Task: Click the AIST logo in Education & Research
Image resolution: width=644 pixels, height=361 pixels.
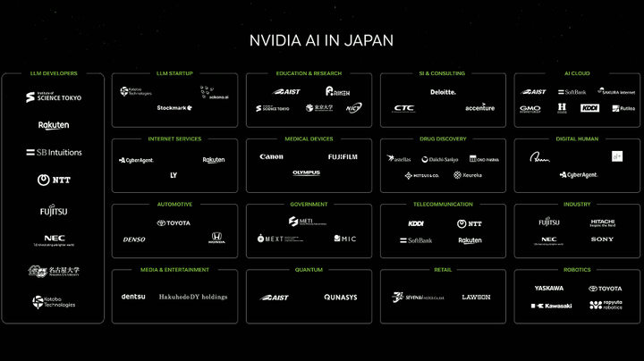Action: click(286, 92)
